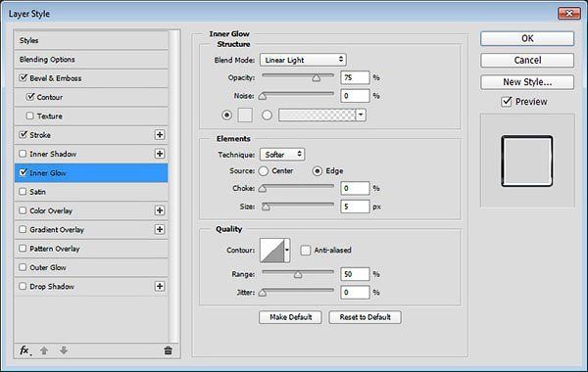Click the Cancel button
Viewport: 588px width, 372px height.
[x=527, y=60]
